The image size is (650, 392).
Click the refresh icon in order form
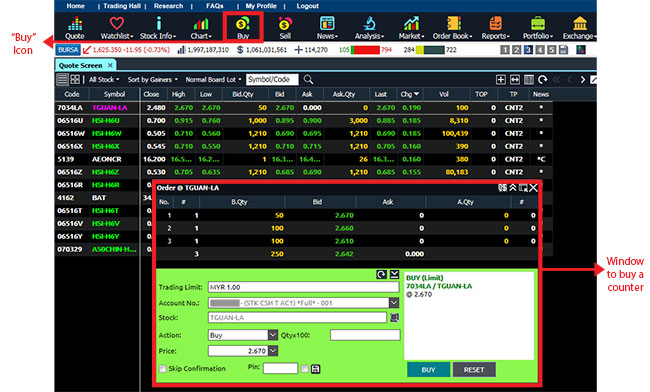click(381, 274)
